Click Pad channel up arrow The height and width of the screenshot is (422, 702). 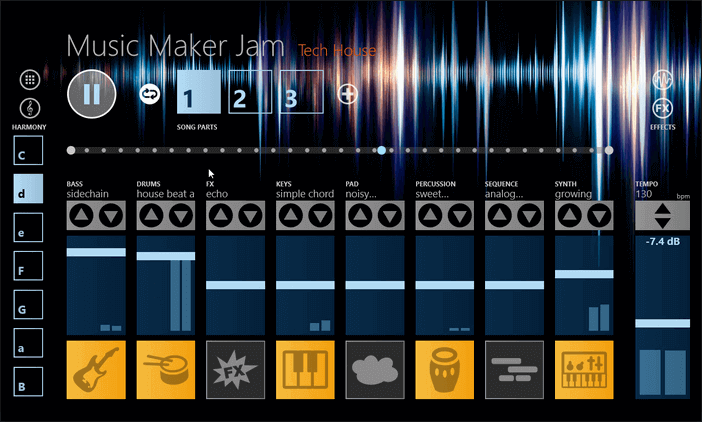(x=360, y=216)
